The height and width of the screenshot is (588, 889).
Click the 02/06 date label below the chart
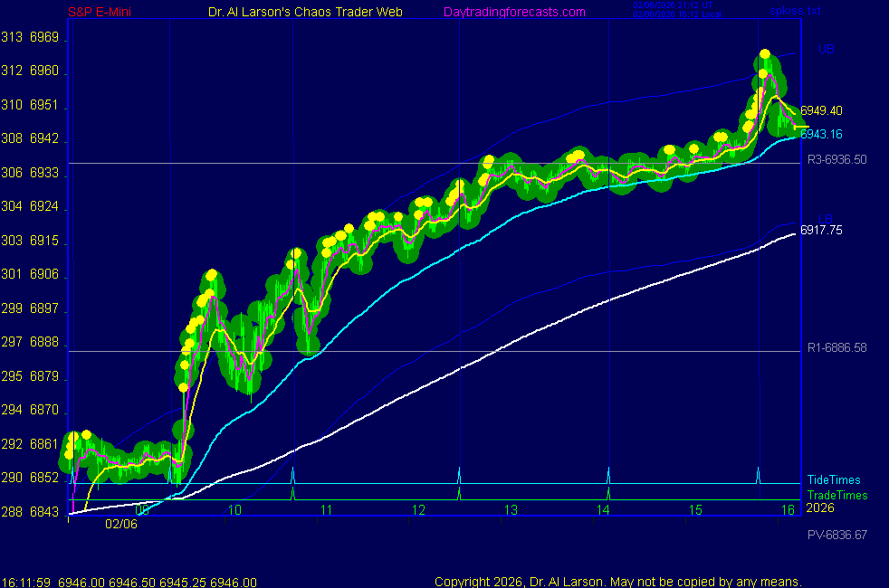[120, 523]
